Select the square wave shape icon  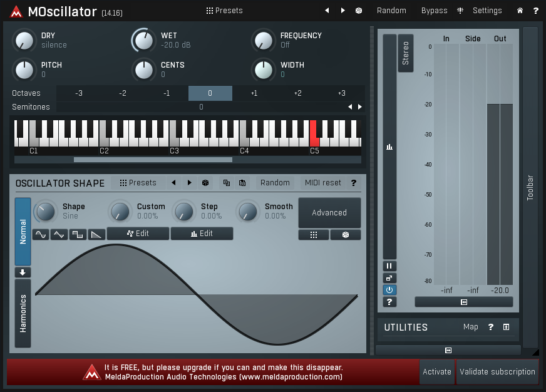pyautogui.click(x=78, y=234)
